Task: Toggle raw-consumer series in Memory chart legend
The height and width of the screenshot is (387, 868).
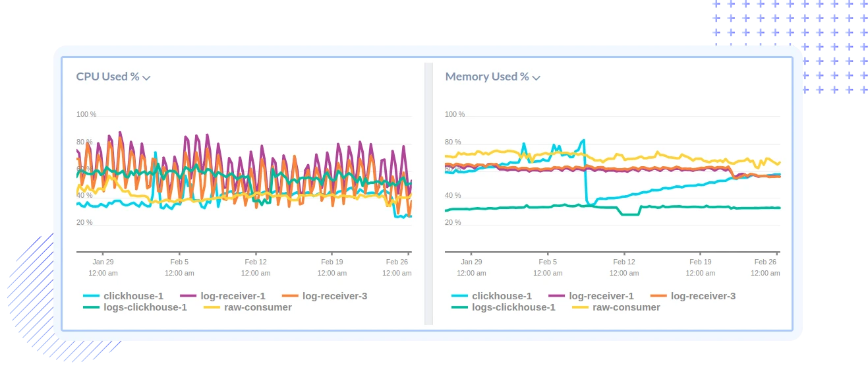Action: click(616, 307)
